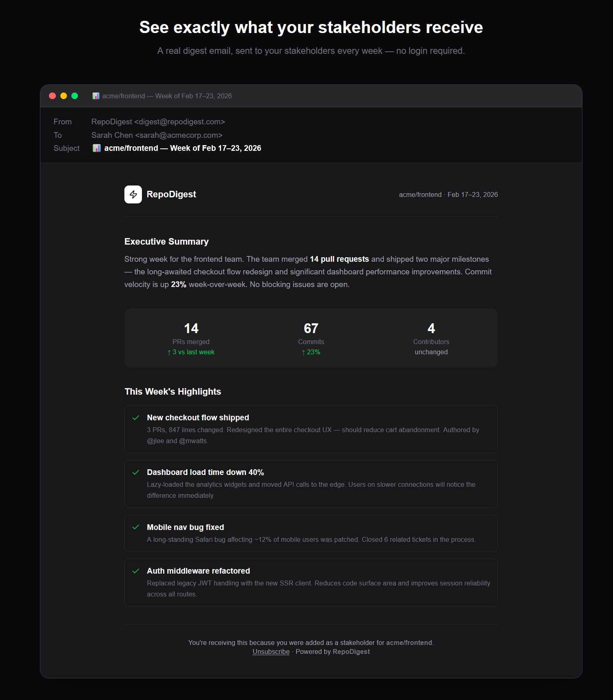
Task: Open the Unsubscribe link
Action: [x=270, y=651]
